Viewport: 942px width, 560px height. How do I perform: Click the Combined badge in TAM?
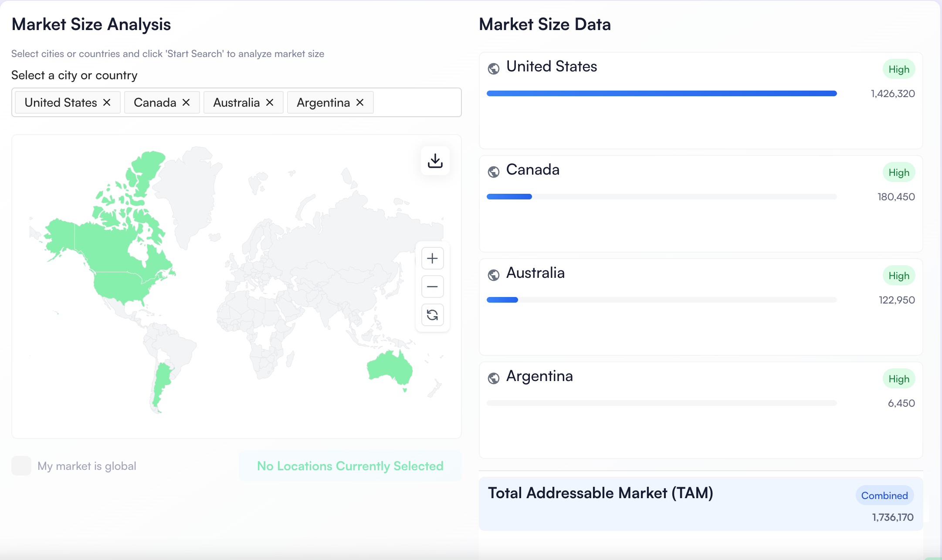pyautogui.click(x=884, y=496)
